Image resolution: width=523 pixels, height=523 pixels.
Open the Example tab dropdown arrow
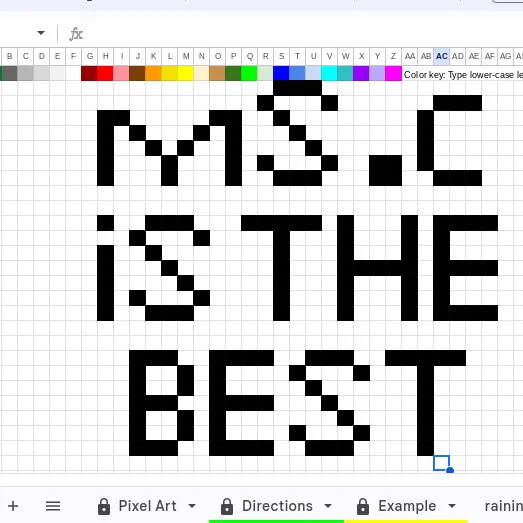click(452, 506)
